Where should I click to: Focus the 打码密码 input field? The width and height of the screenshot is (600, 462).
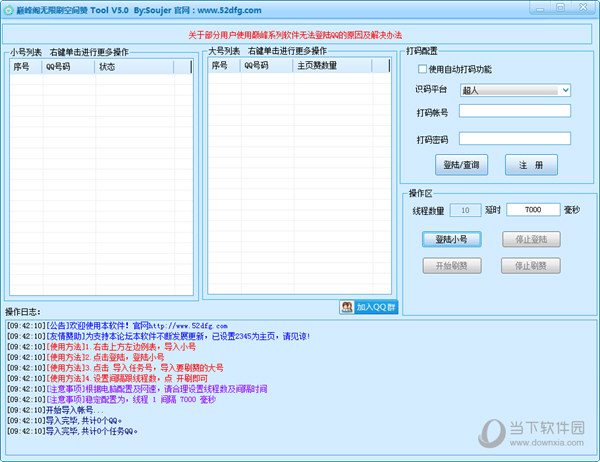coord(515,139)
